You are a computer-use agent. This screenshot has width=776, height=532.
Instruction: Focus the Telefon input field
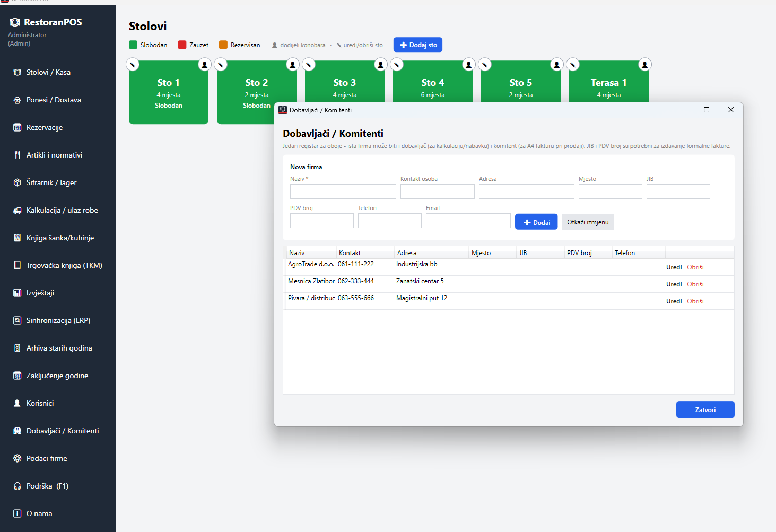(390, 221)
